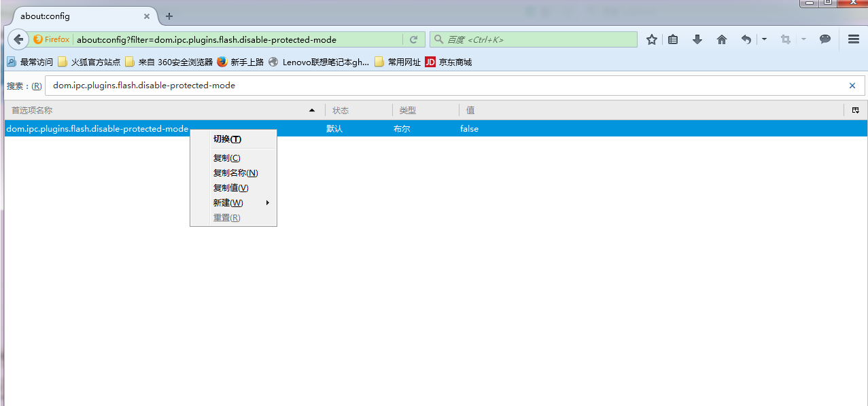
Task: Open the chat bubble icon
Action: (x=825, y=39)
